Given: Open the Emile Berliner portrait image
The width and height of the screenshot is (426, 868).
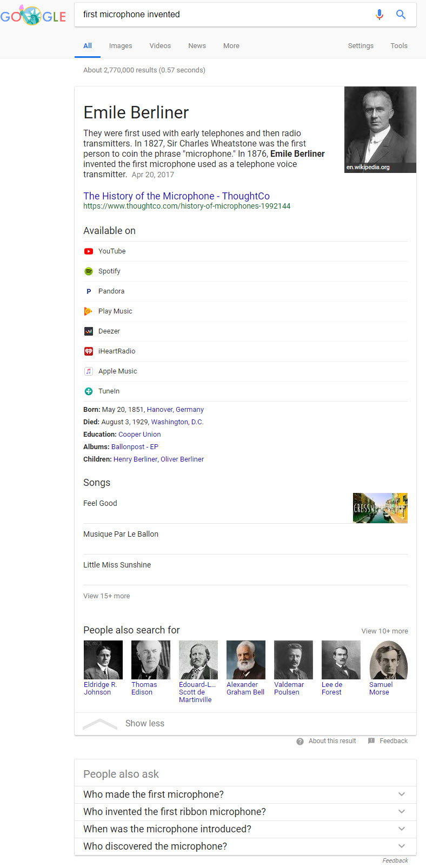Looking at the screenshot, I should pos(380,130).
